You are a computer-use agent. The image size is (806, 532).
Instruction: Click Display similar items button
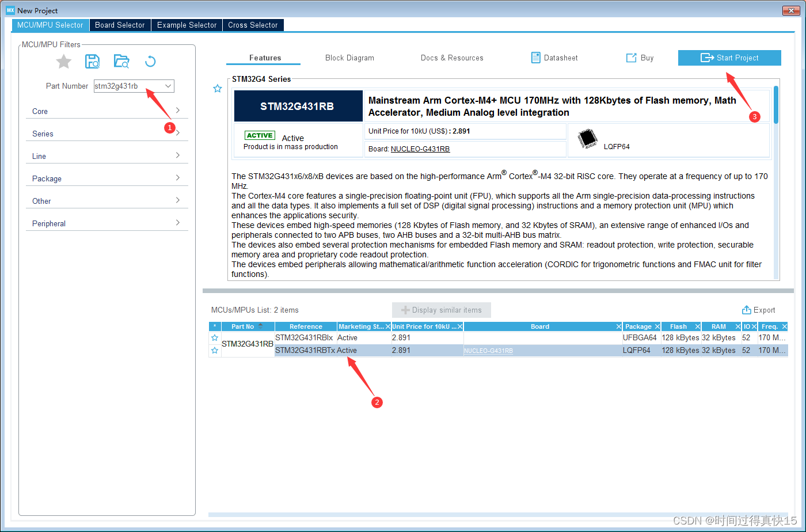[442, 310]
